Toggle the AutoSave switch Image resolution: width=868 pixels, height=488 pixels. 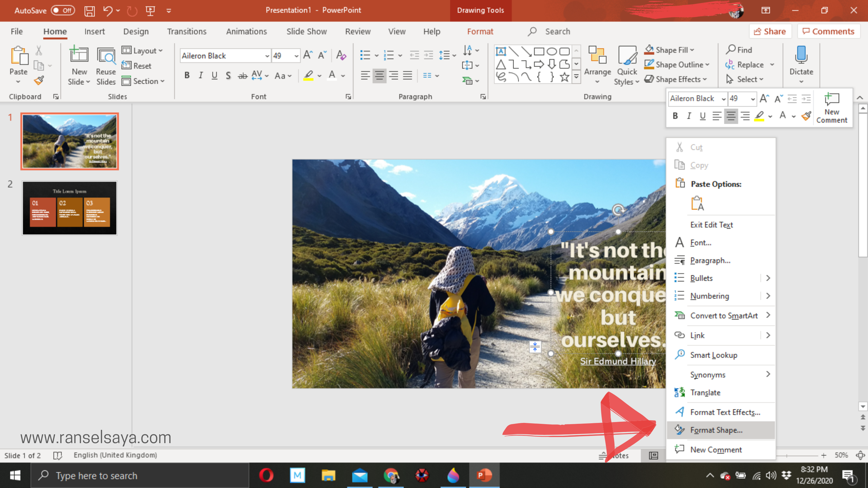63,11
